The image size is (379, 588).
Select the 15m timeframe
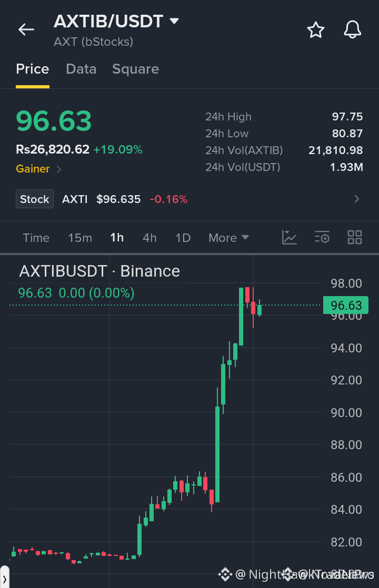pos(80,238)
